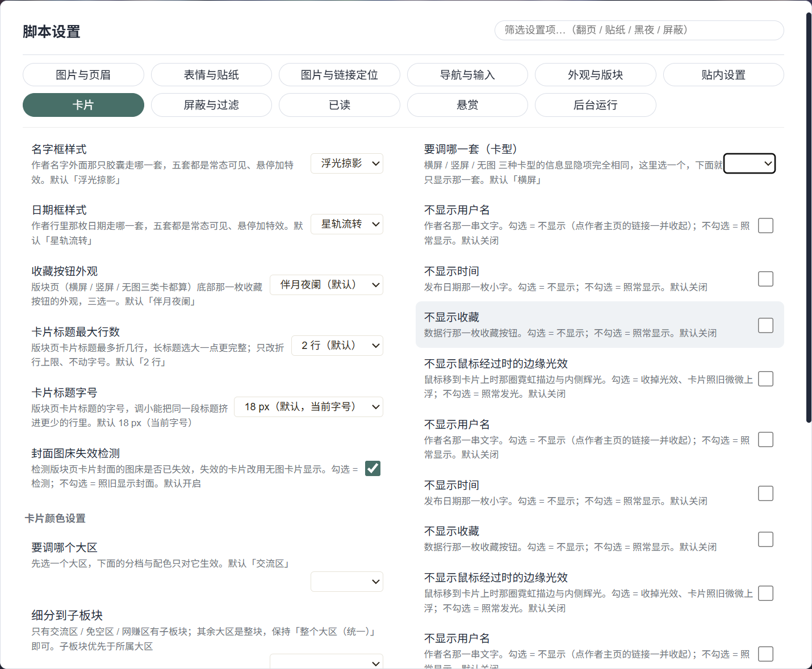The width and height of the screenshot is (812, 669).
Task: Switch to the 贴内设置 tab
Action: [723, 75]
